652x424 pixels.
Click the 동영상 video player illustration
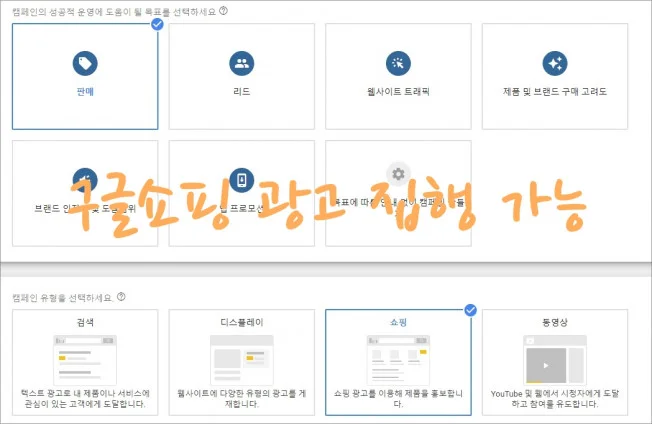pos(555,360)
